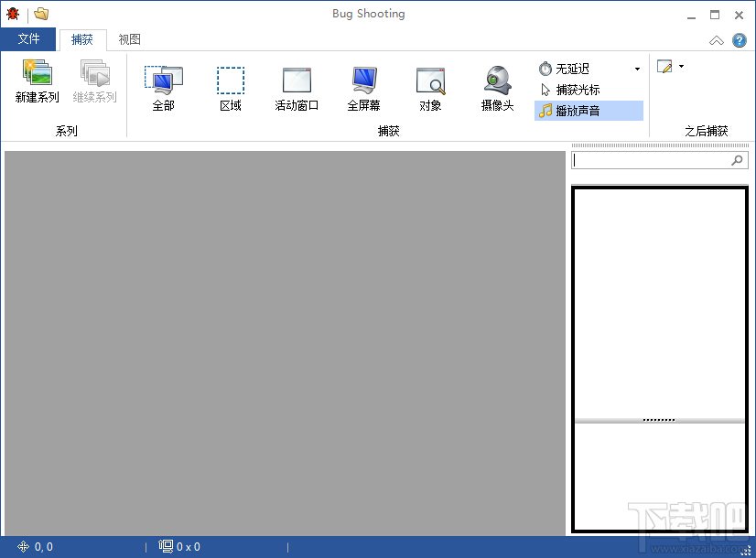Click inside the search input field
The image size is (756, 558).
click(650, 160)
